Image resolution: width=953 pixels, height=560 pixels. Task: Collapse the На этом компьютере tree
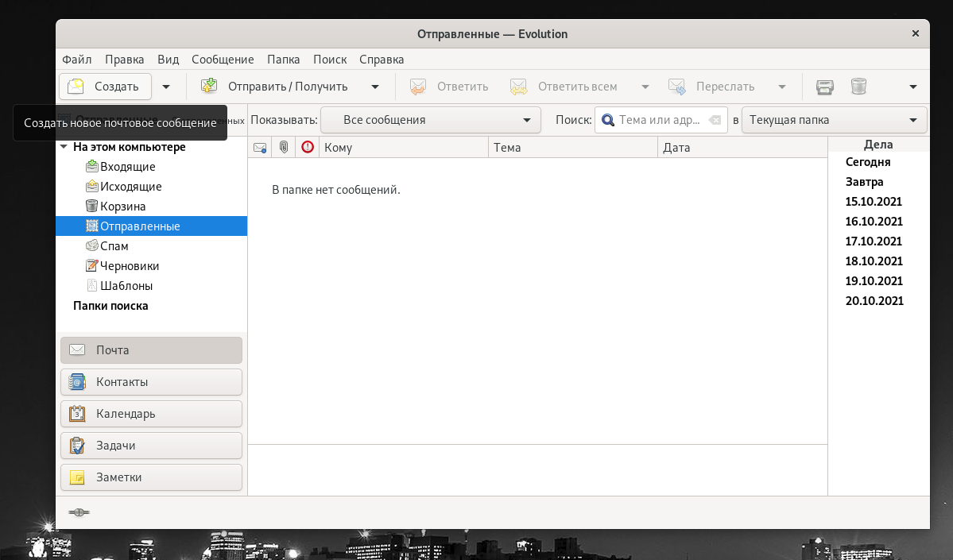(64, 147)
